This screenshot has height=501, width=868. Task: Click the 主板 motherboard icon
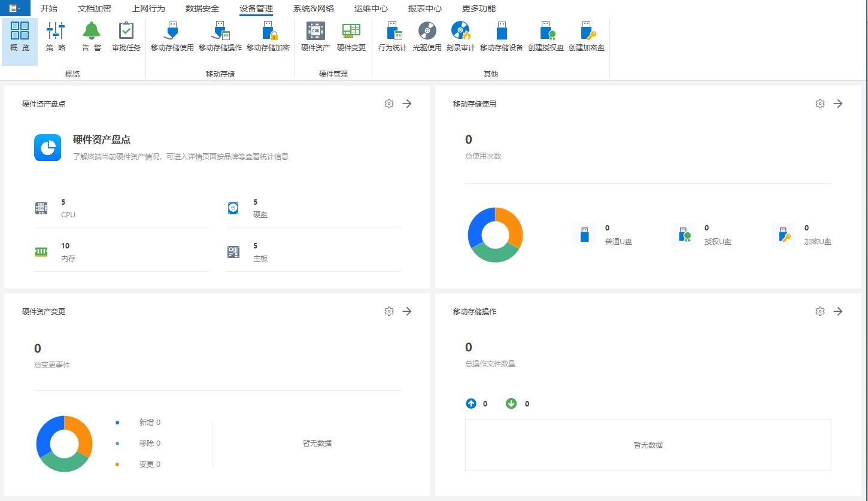233,252
